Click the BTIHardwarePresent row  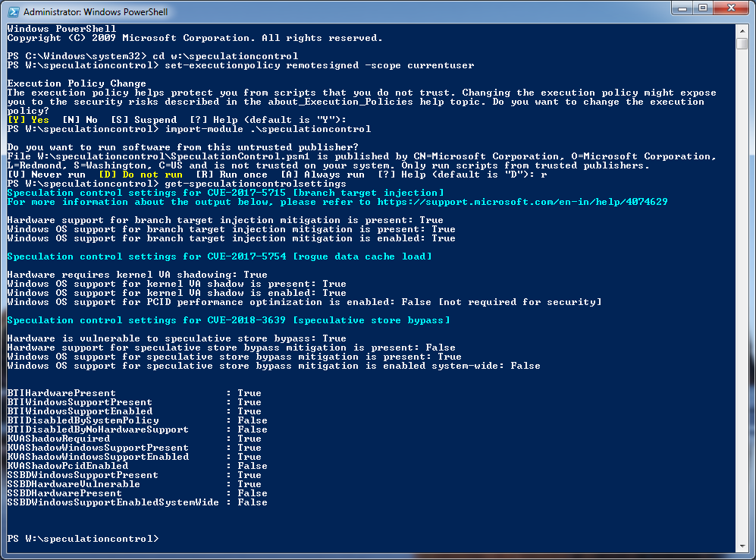tap(134, 392)
